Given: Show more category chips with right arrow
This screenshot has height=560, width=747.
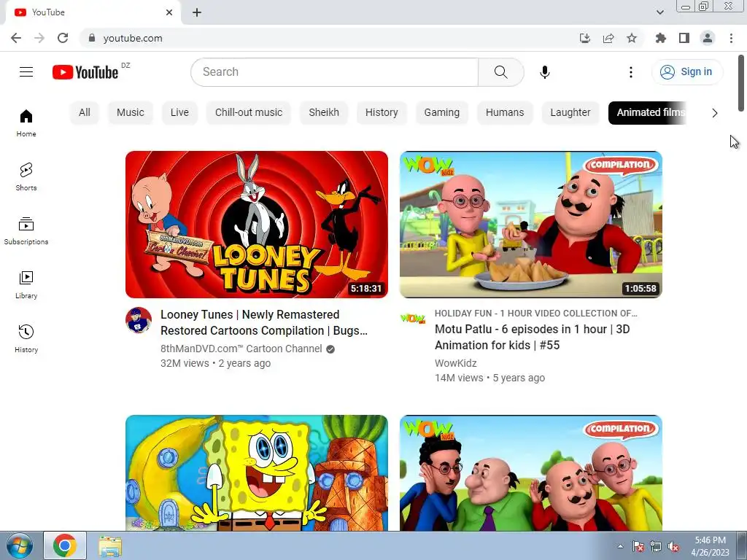Looking at the screenshot, I should pos(715,113).
